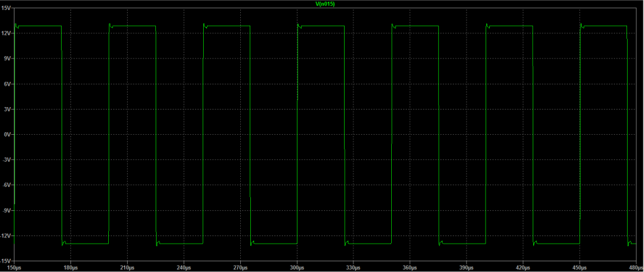The image size is (644, 272).
Task: Click the 150µs time axis label
Action: tap(14, 267)
